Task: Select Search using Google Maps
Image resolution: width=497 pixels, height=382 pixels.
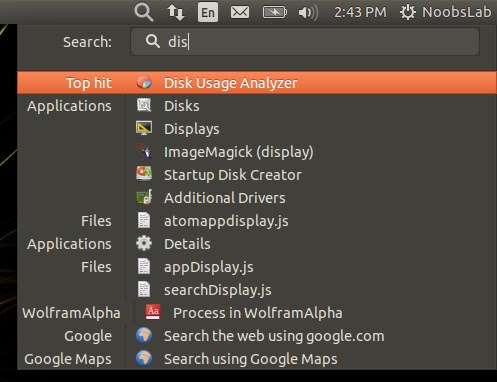Action: tap(251, 359)
